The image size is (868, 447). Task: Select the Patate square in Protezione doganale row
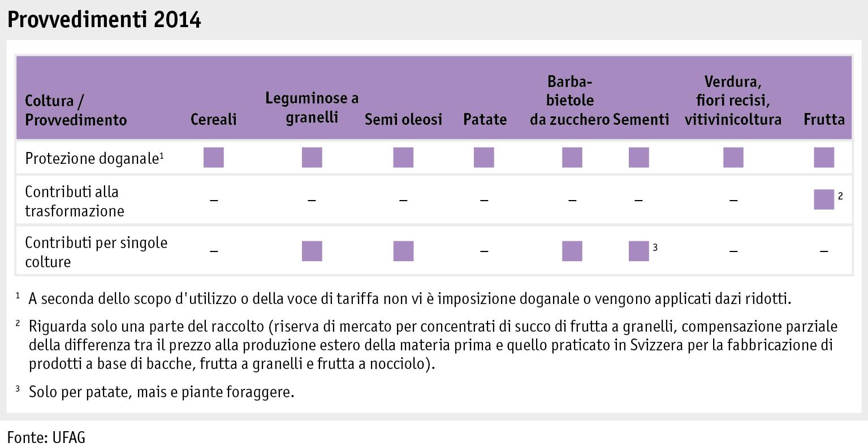pos(484,158)
